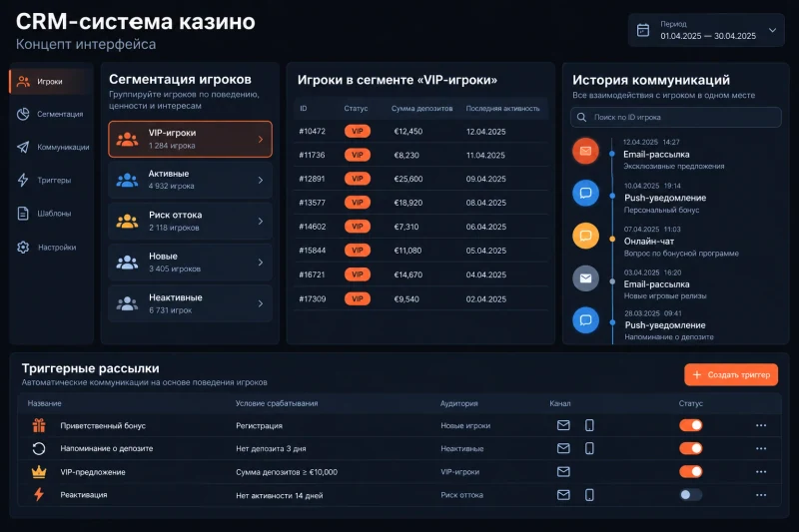The image size is (799, 532).
Task: Expand the VIP-игроки segment chevron
Action: [x=261, y=139]
